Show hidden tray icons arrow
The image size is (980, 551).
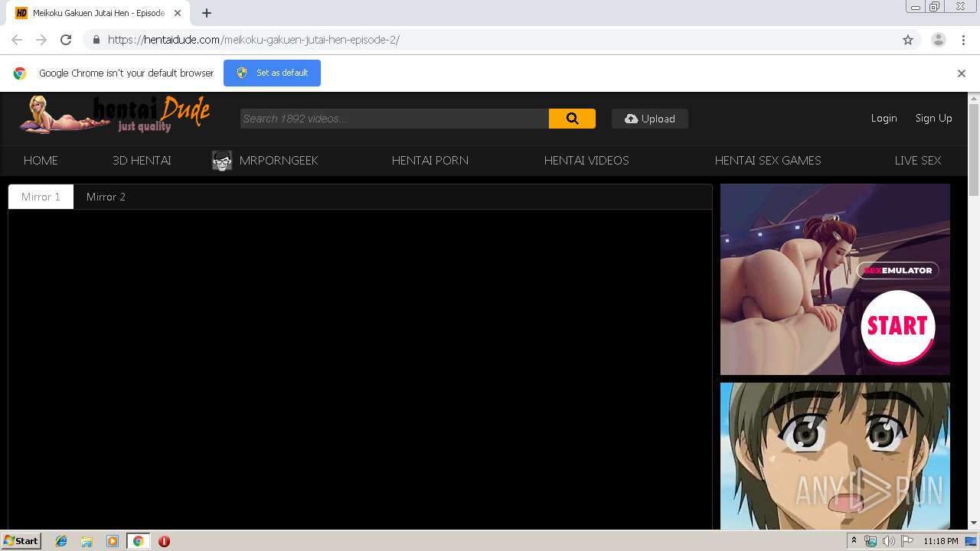pos(854,541)
